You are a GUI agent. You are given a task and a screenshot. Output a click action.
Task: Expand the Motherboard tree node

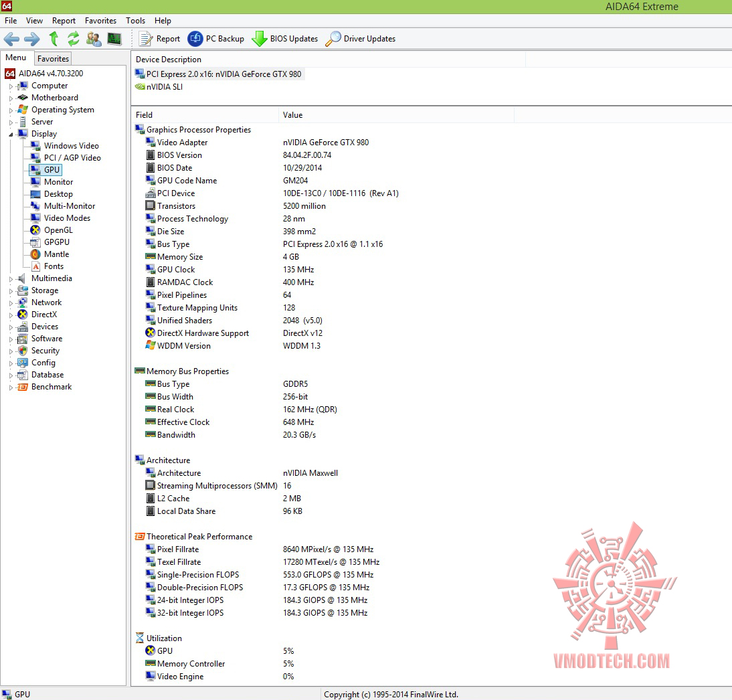pyautogui.click(x=11, y=98)
